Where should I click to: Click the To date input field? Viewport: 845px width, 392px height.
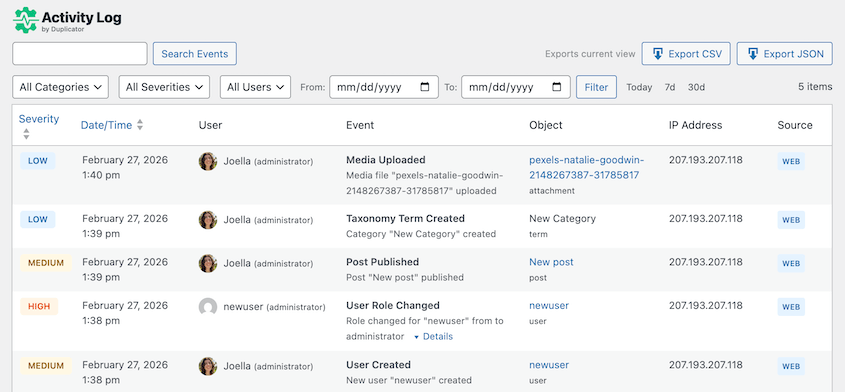[x=516, y=87]
